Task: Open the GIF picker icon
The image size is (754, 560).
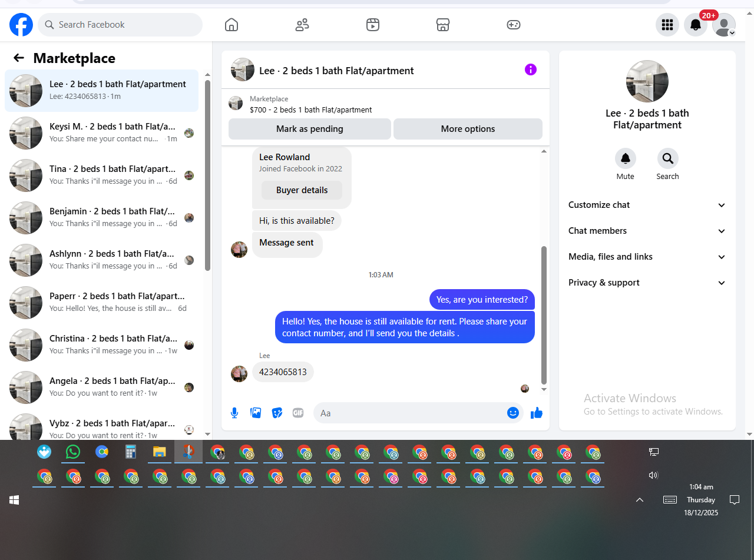Action: click(298, 413)
